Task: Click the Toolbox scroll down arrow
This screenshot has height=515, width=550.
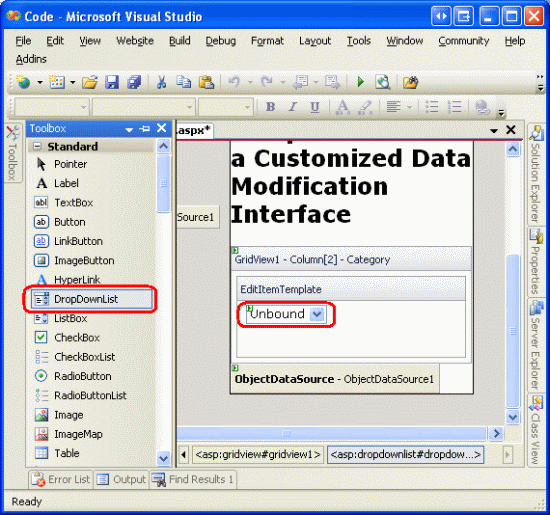Action: click(163, 459)
